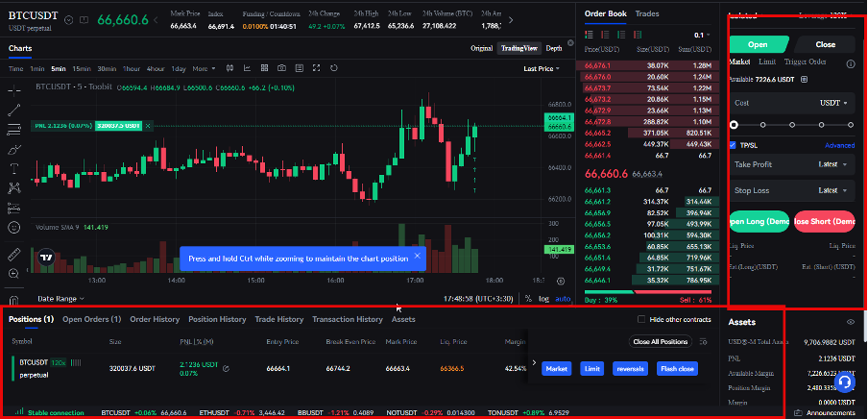Check Hide other contracts box
868x419 pixels.
coord(641,319)
